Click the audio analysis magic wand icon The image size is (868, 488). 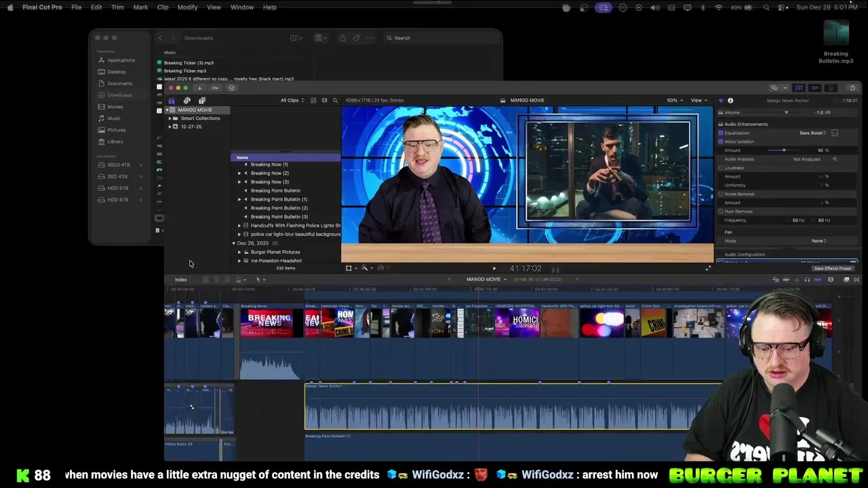(835, 159)
